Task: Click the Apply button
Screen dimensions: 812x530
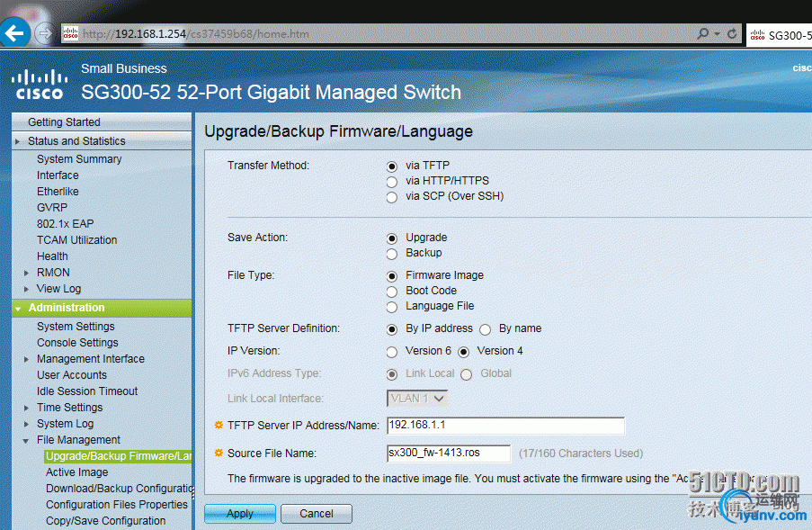Action: [x=240, y=514]
